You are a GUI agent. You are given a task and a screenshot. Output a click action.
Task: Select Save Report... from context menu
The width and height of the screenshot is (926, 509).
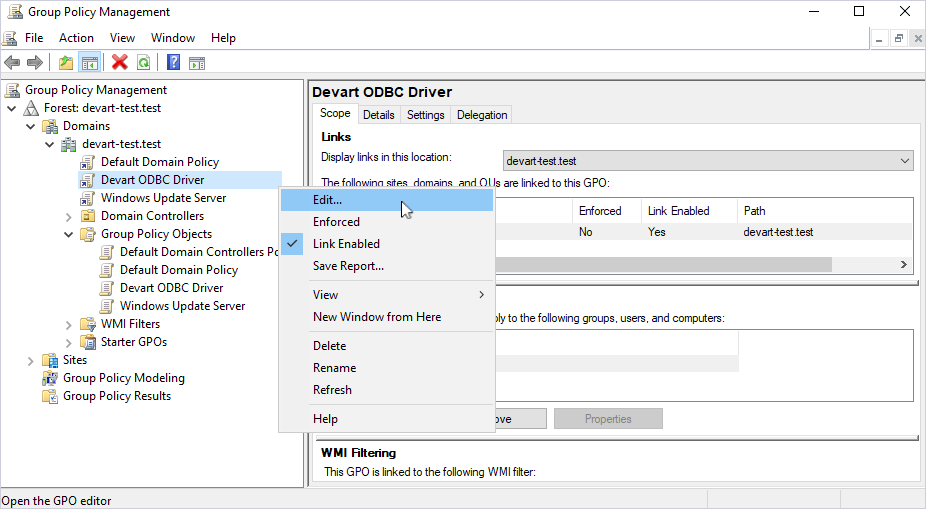point(348,266)
